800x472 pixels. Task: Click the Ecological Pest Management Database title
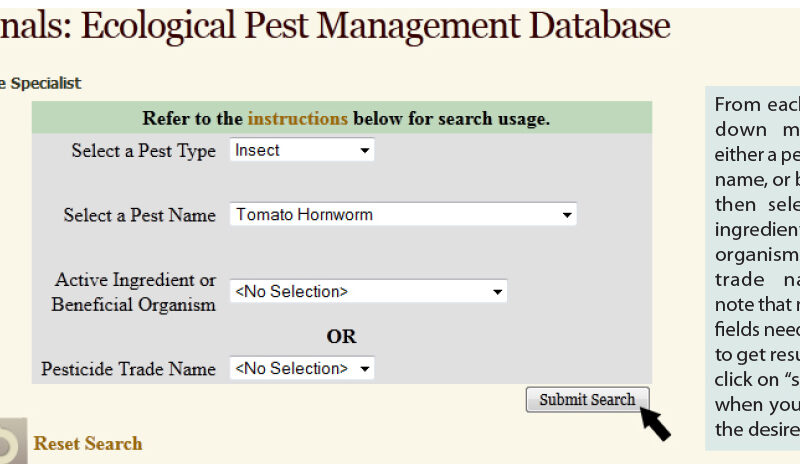coord(335,27)
